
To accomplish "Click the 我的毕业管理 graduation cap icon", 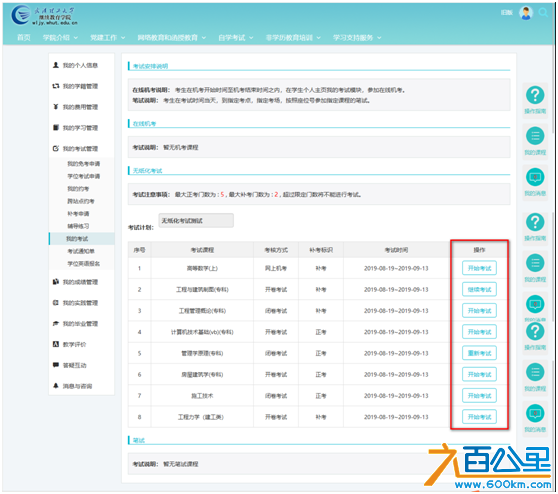I will (x=56, y=324).
